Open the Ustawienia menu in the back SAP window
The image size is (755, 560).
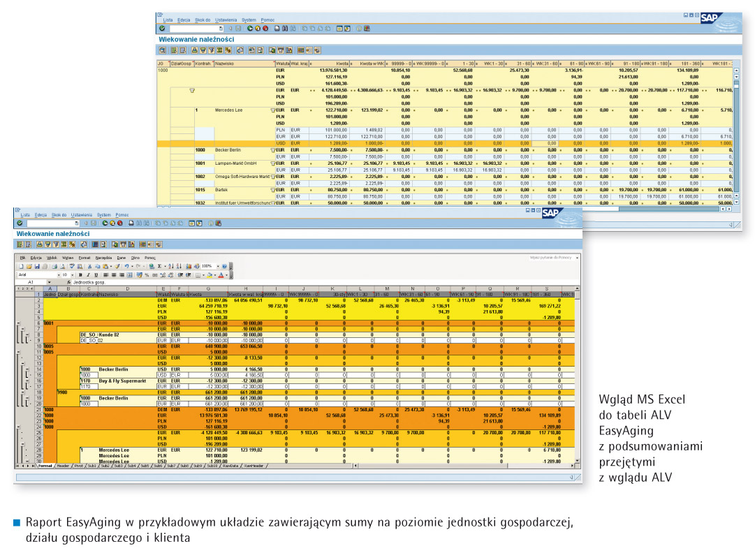[226, 20]
